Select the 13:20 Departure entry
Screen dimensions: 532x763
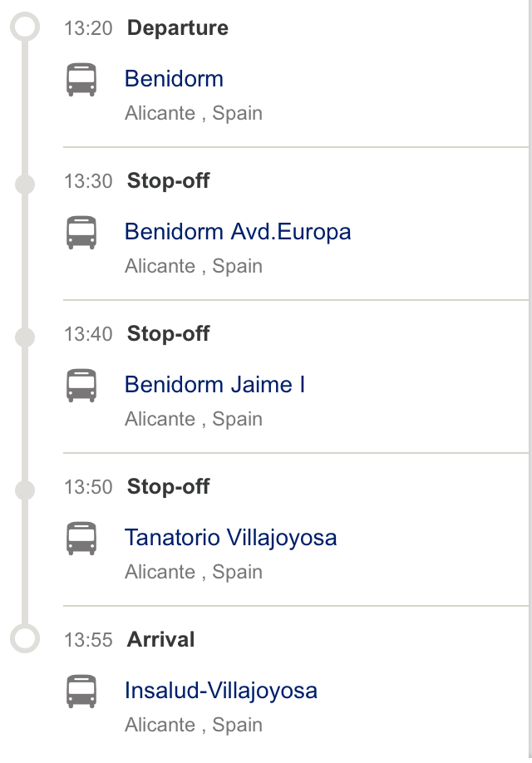coord(146,27)
